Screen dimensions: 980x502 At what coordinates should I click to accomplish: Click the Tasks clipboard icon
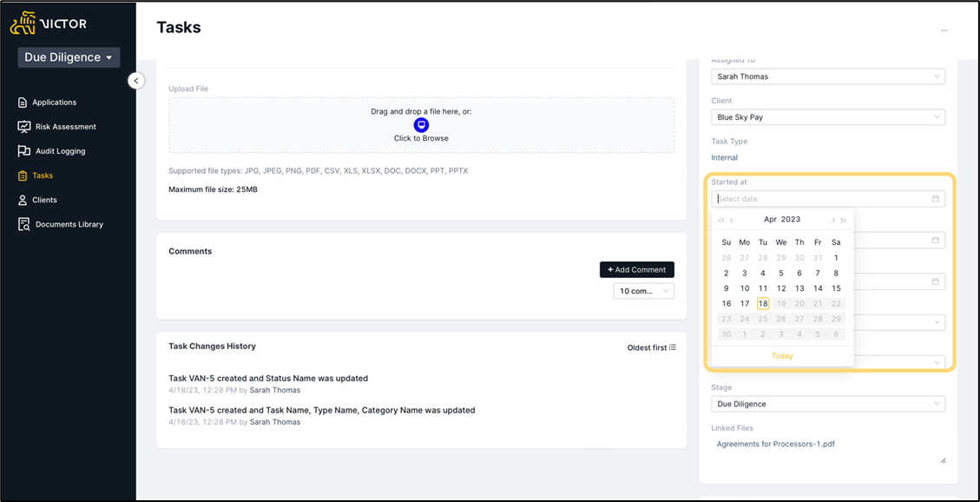23,175
